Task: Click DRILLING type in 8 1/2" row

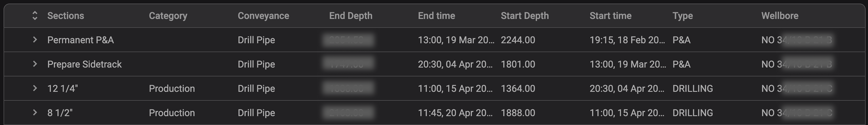Action: pyautogui.click(x=692, y=113)
